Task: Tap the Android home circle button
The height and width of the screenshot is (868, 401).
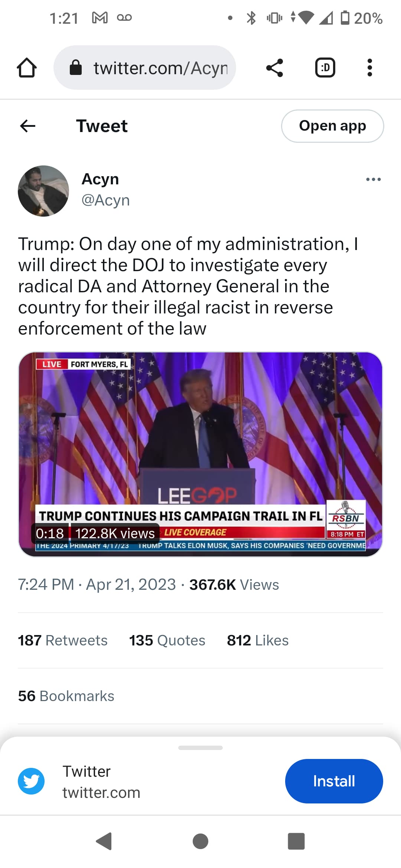Action: 200,841
